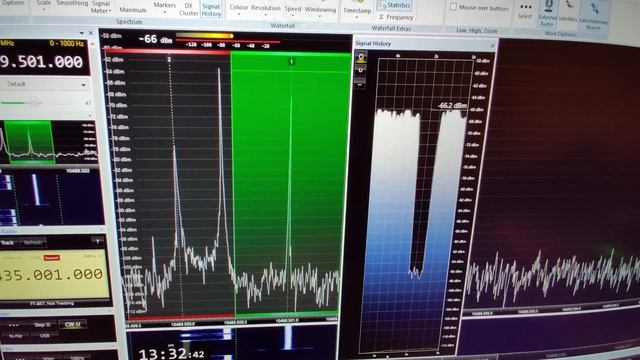640x360 pixels.
Task: Click marker 1 in the green passband
Action: (291, 62)
